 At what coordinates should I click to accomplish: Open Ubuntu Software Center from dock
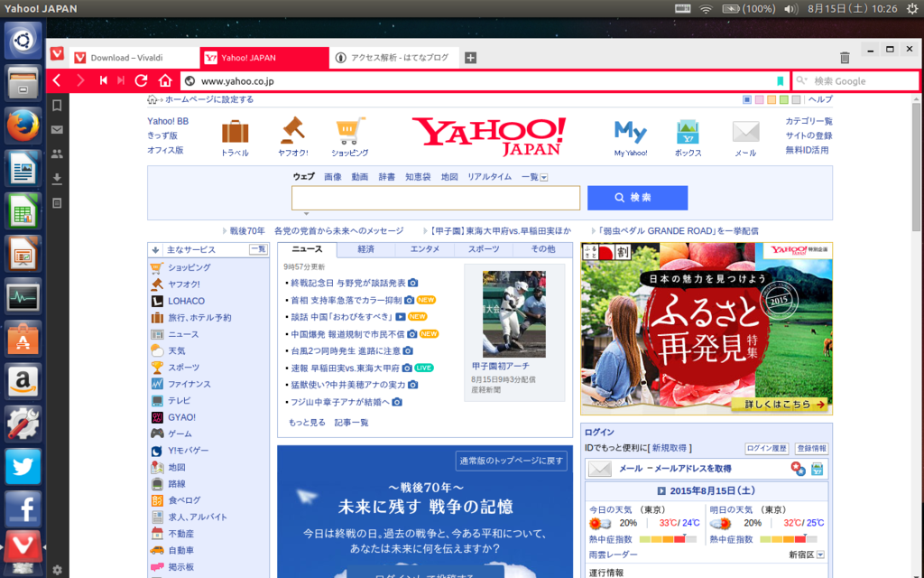[23, 339]
